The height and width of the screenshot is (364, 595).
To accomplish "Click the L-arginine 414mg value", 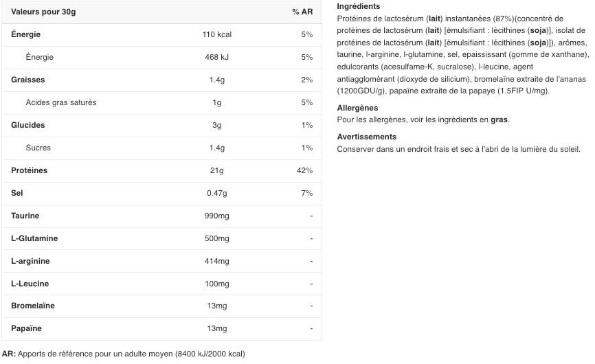I will pos(217,261).
